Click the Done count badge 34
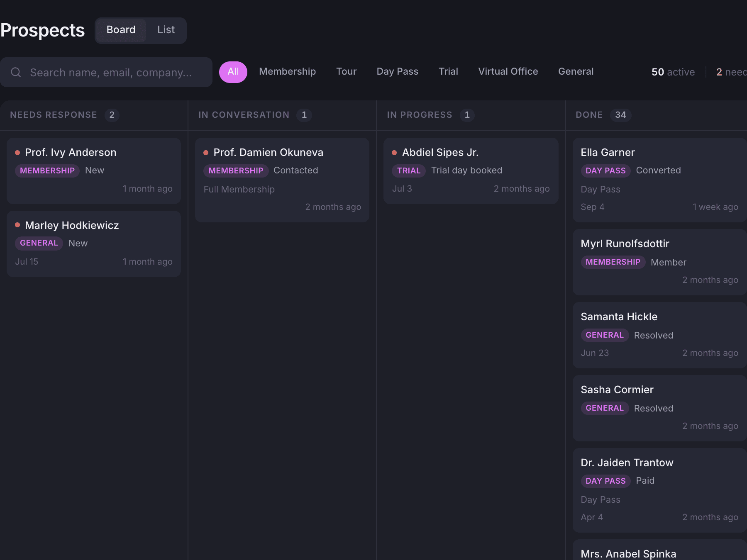The width and height of the screenshot is (747, 560). coord(620,115)
